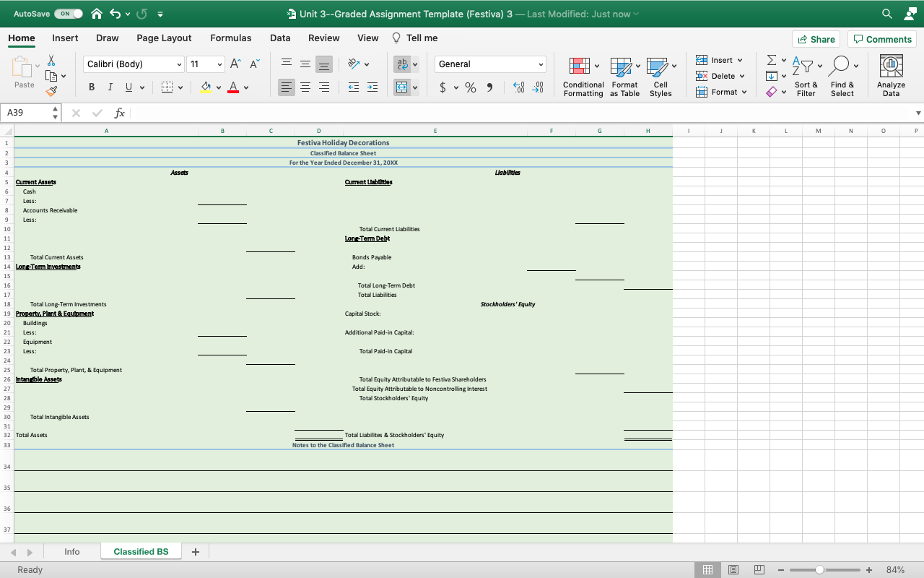This screenshot has height=578, width=924.
Task: Open the Formulas tab
Action: [231, 38]
